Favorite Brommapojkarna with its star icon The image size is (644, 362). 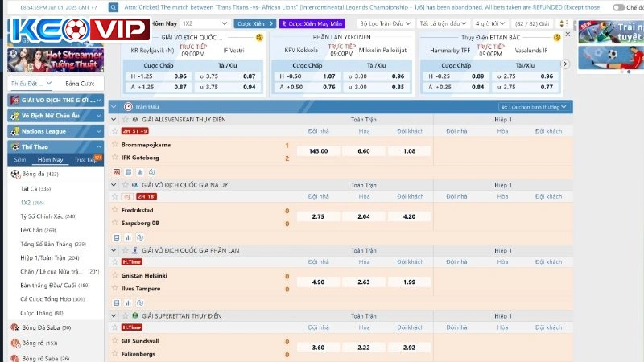(x=114, y=145)
